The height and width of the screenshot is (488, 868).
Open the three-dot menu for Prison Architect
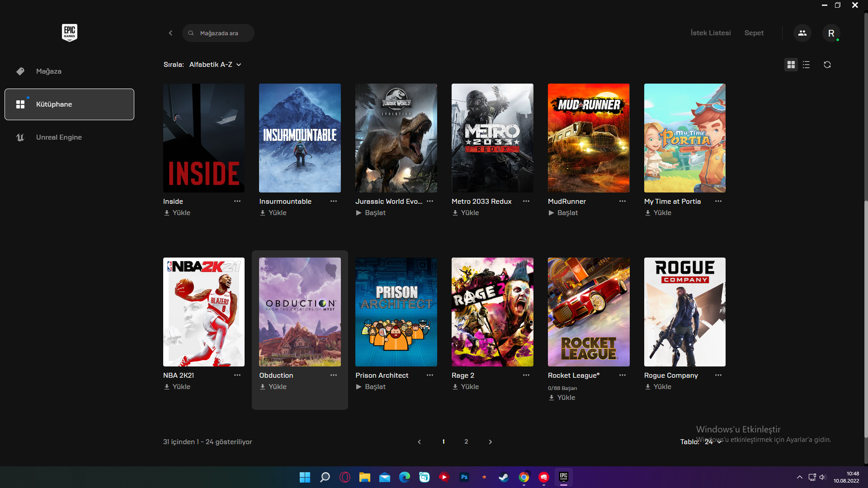429,375
